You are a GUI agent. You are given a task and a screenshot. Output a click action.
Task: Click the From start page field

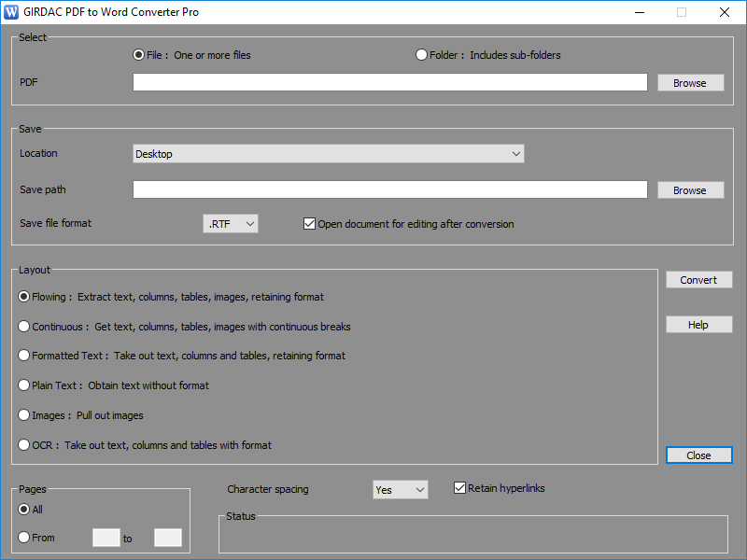[x=106, y=538]
